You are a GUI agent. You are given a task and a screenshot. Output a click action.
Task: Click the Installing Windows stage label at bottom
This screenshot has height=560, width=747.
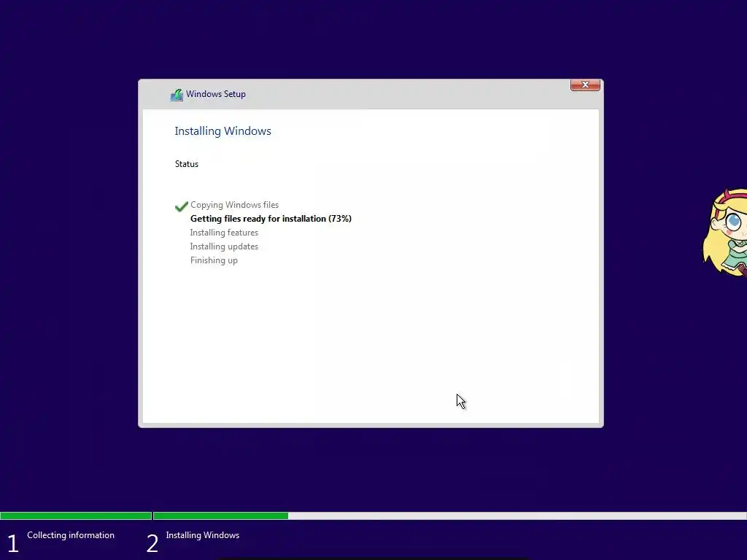[x=203, y=535]
